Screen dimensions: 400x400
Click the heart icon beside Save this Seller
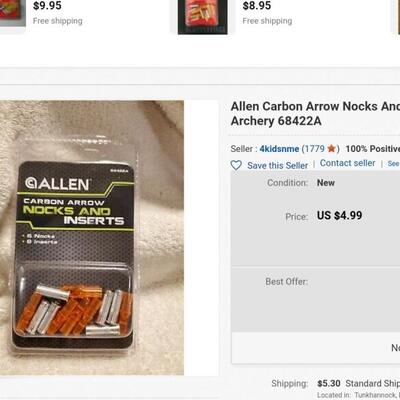[x=236, y=165]
